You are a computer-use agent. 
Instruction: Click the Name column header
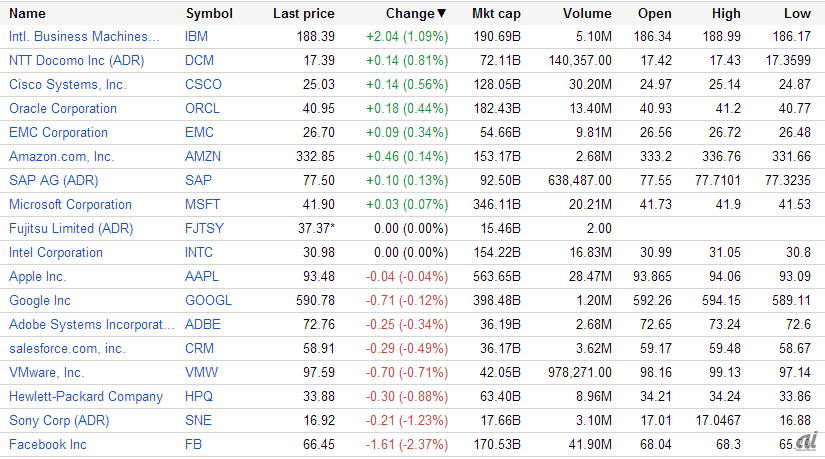pyautogui.click(x=27, y=14)
